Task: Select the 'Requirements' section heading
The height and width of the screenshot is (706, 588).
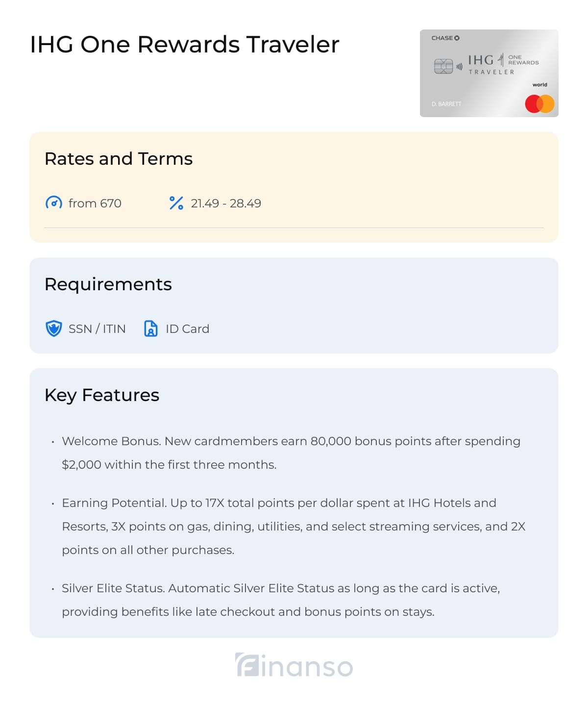Action: [x=108, y=284]
